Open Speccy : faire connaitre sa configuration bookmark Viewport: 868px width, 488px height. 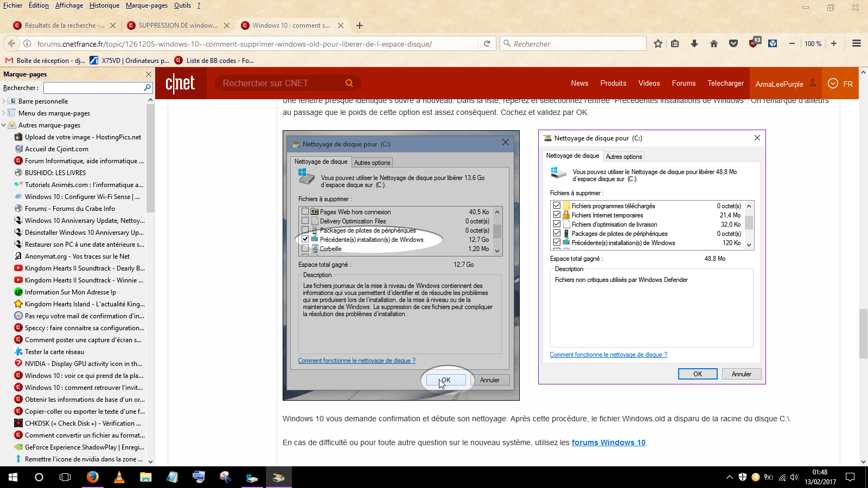click(79, 328)
